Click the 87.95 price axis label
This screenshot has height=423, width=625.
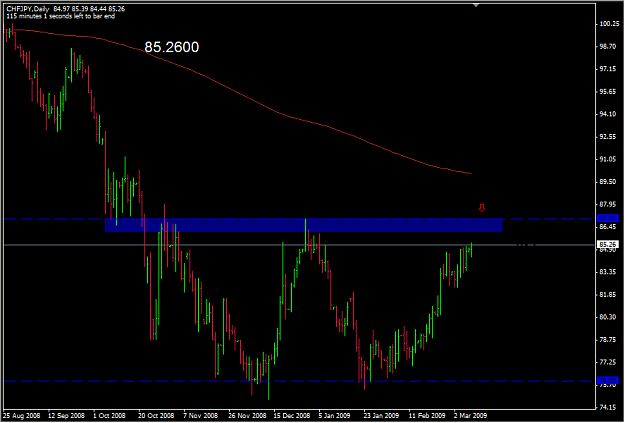coord(608,204)
